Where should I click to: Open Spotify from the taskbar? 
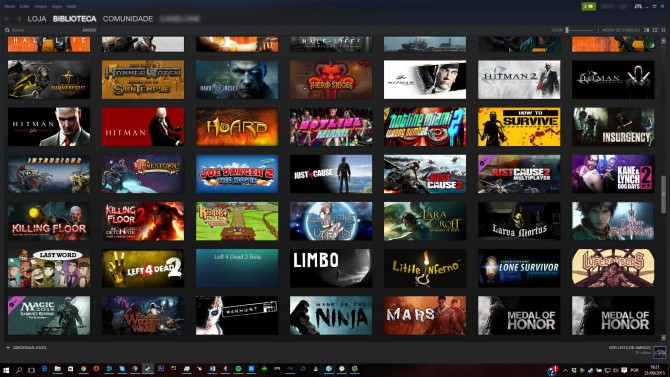(238, 369)
